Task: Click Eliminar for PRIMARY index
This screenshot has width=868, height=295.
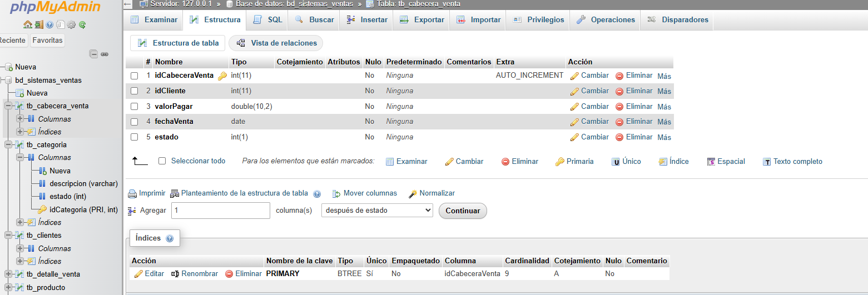Action: (244, 274)
